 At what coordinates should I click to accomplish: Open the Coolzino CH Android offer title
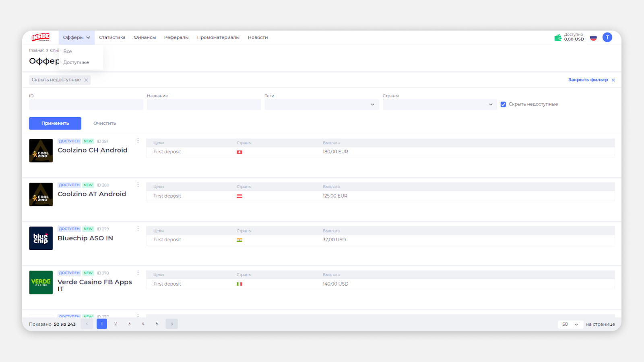pyautogui.click(x=93, y=150)
